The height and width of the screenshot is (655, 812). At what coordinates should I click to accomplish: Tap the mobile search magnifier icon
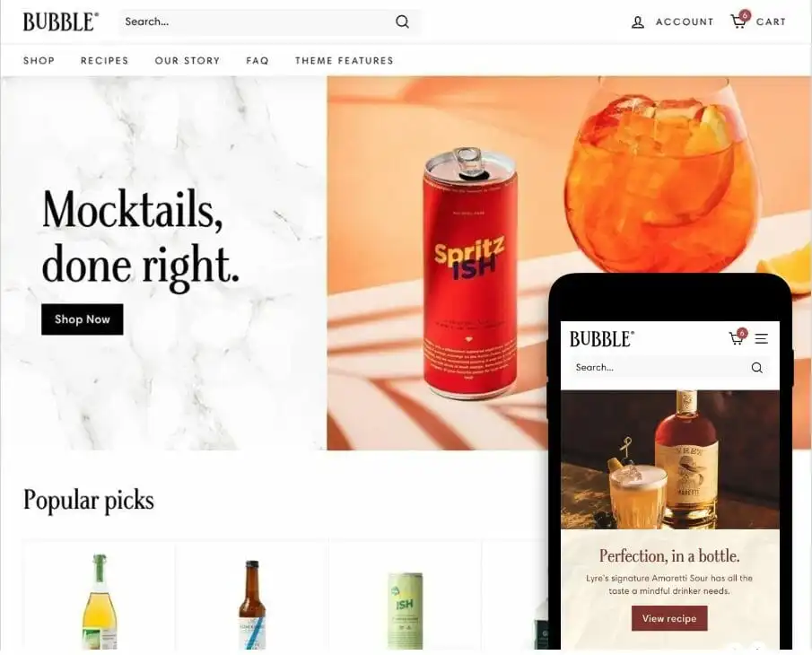[x=756, y=368]
